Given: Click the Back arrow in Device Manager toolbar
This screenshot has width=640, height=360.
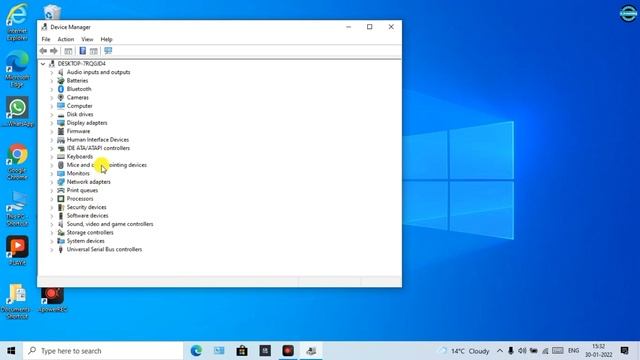Looking at the screenshot, I should (43, 51).
